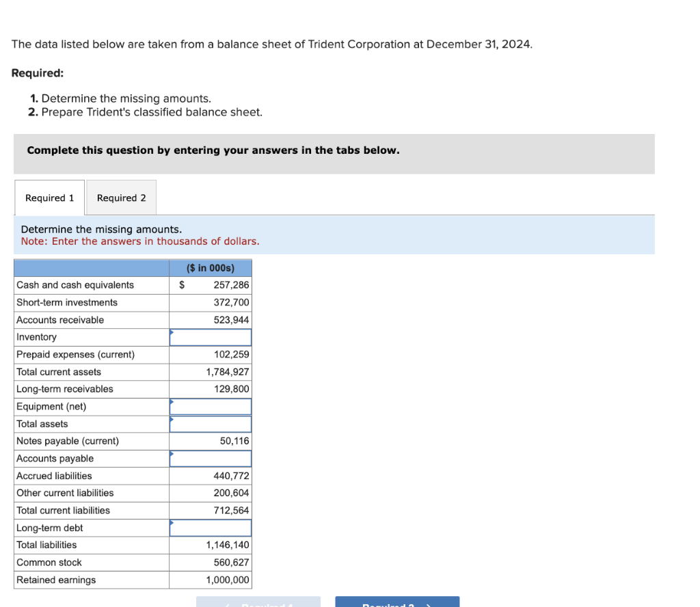Click the ($ in 000s) table header
The height and width of the screenshot is (607, 700).
(210, 267)
